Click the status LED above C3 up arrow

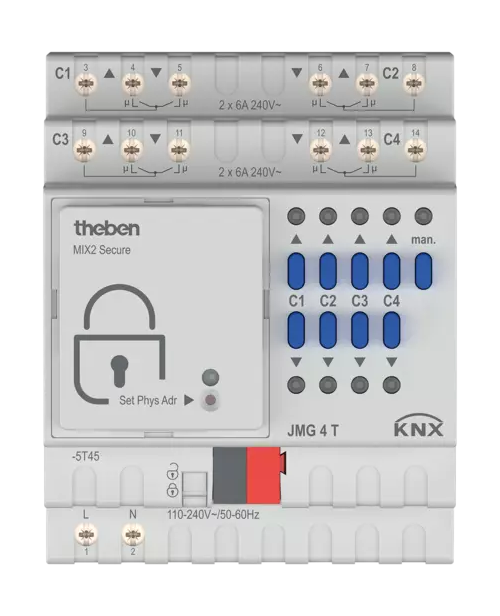tap(360, 216)
